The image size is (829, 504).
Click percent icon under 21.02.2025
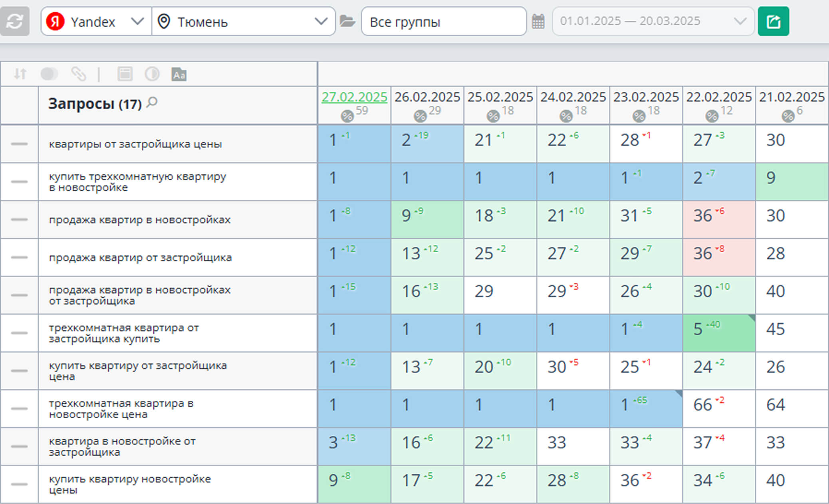(x=788, y=116)
